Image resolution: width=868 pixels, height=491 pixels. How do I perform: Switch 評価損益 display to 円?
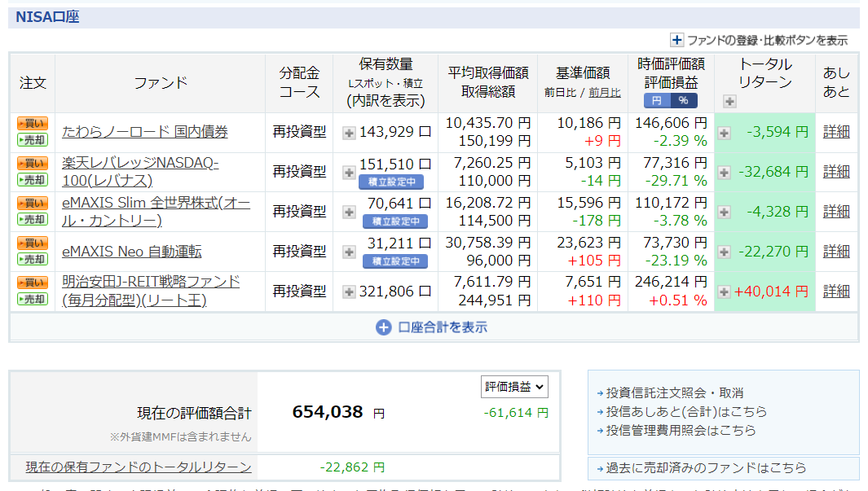pos(657,101)
